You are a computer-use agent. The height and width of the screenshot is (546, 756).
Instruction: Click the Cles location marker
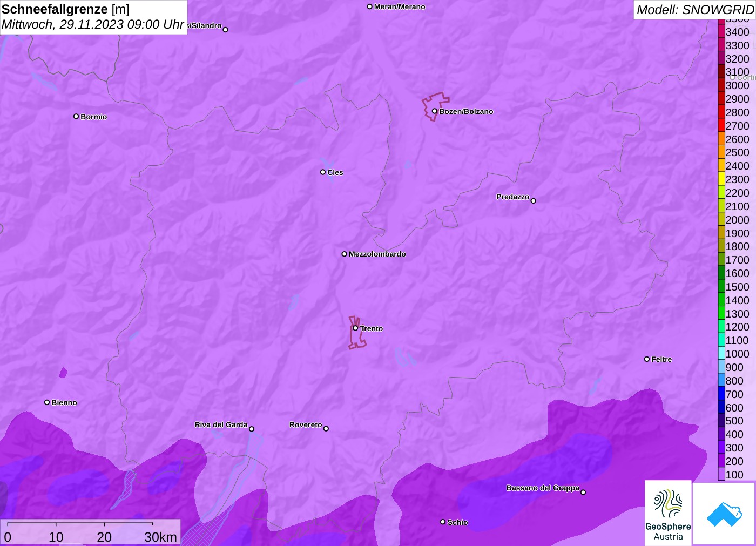323,172
